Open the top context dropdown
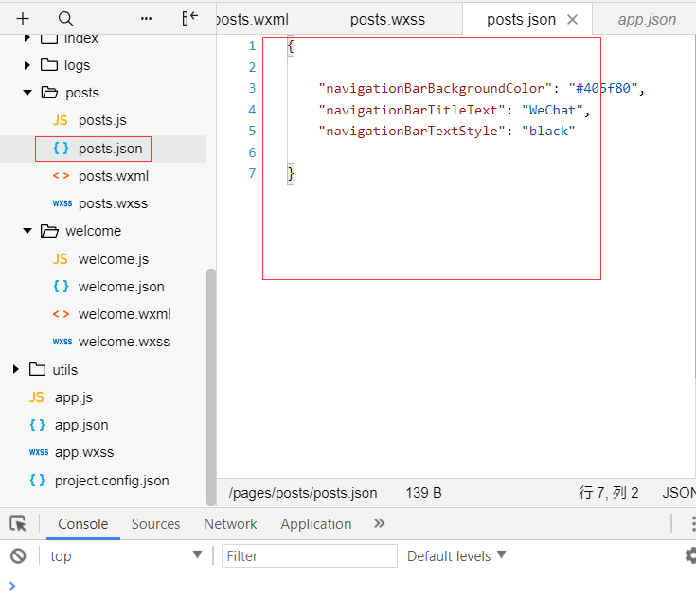 pos(125,556)
